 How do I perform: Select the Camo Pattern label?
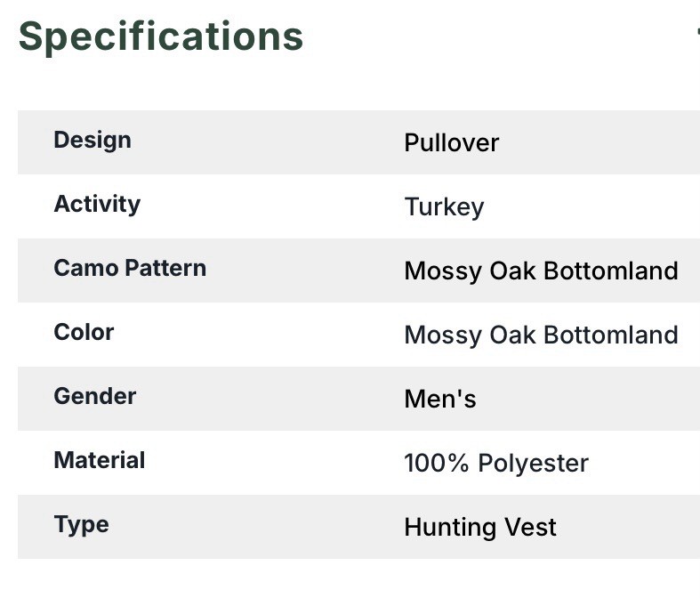tap(130, 269)
